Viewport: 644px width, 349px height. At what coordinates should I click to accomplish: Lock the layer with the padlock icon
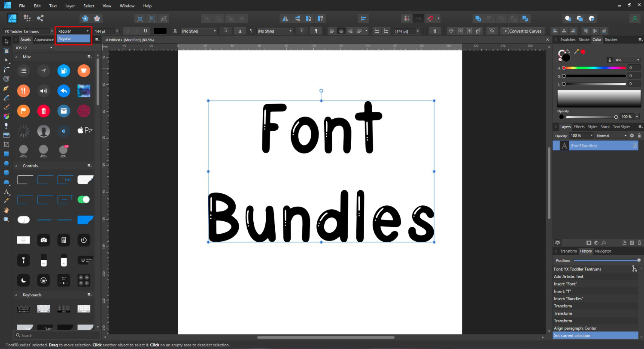pyautogui.click(x=639, y=135)
